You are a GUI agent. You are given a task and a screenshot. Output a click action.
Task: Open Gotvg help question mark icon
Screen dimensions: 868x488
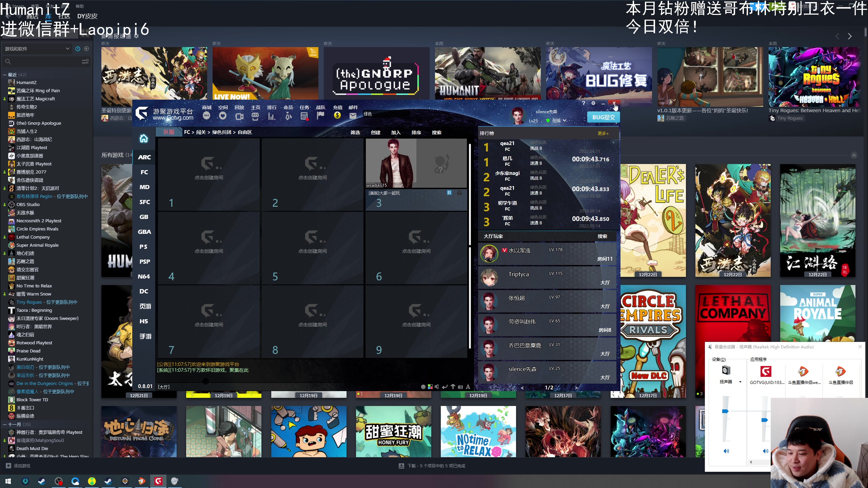click(x=583, y=103)
